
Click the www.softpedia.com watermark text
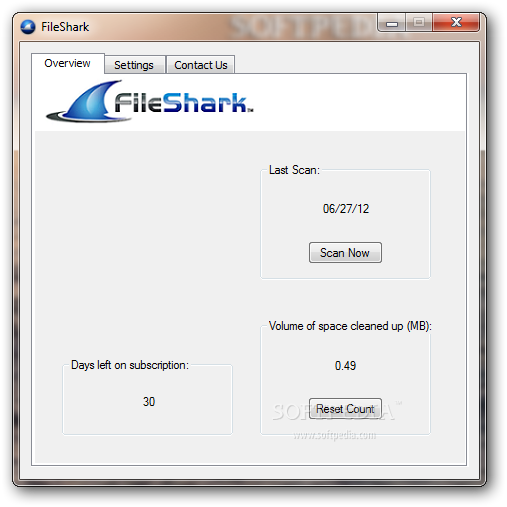click(335, 435)
